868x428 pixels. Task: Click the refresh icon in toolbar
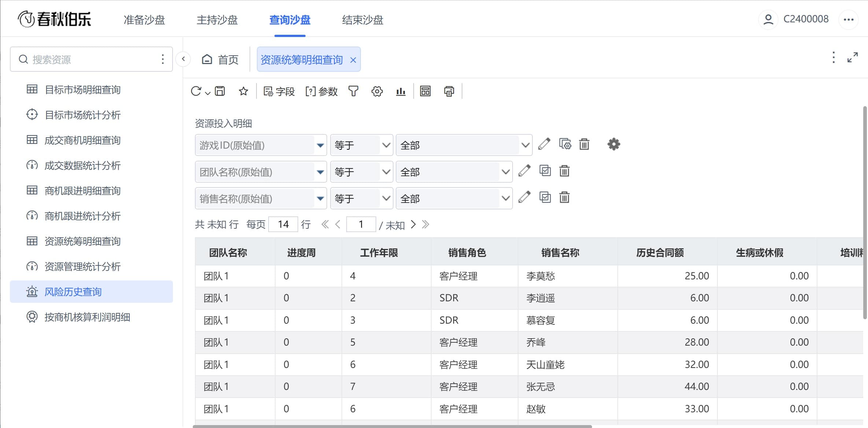196,91
